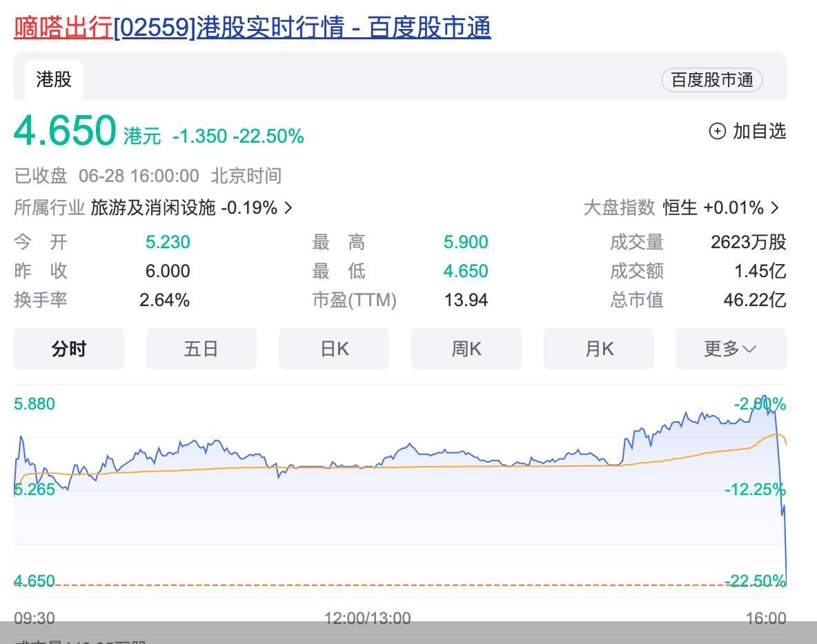
Task: Click the chart axis label -12.25%
Action: [x=755, y=490]
